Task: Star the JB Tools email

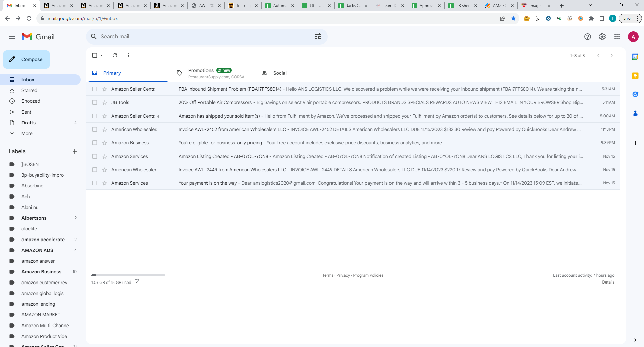Action: [105, 102]
